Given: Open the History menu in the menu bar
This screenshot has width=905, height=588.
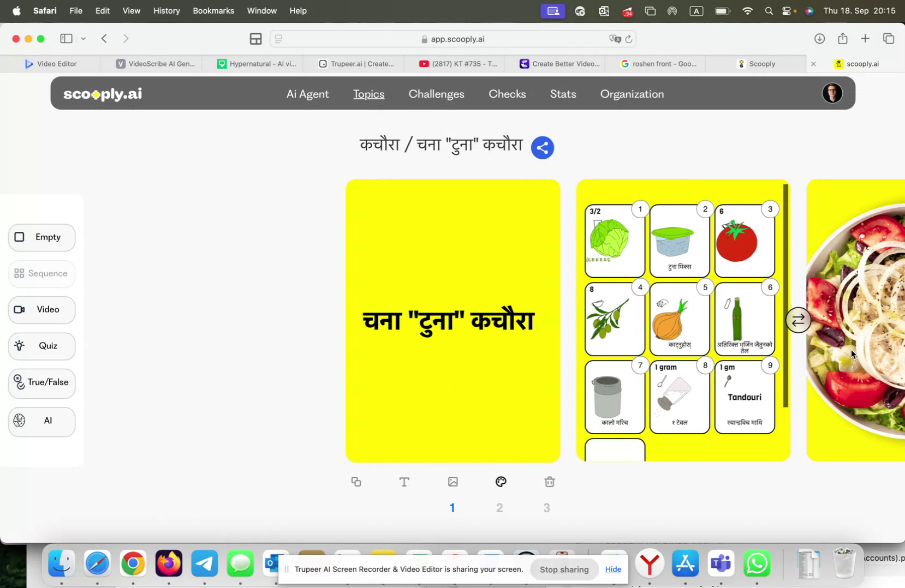Looking at the screenshot, I should click(x=166, y=10).
